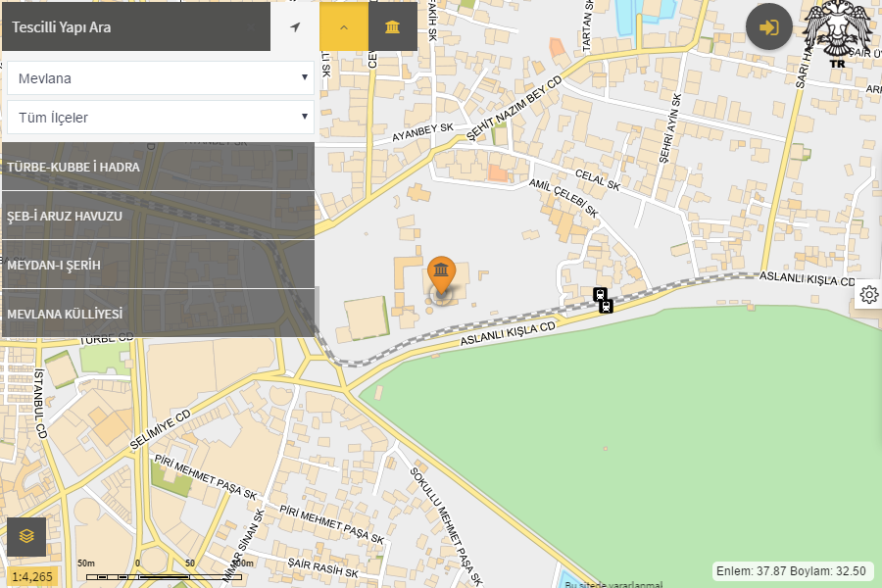Open the Tüm İlçeler district dropdown
The image size is (882, 588).
[161, 118]
